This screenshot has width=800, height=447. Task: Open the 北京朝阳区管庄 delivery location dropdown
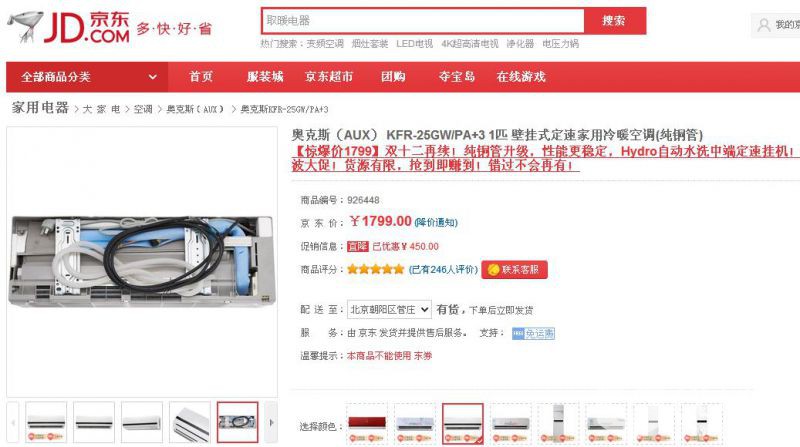coord(389,309)
